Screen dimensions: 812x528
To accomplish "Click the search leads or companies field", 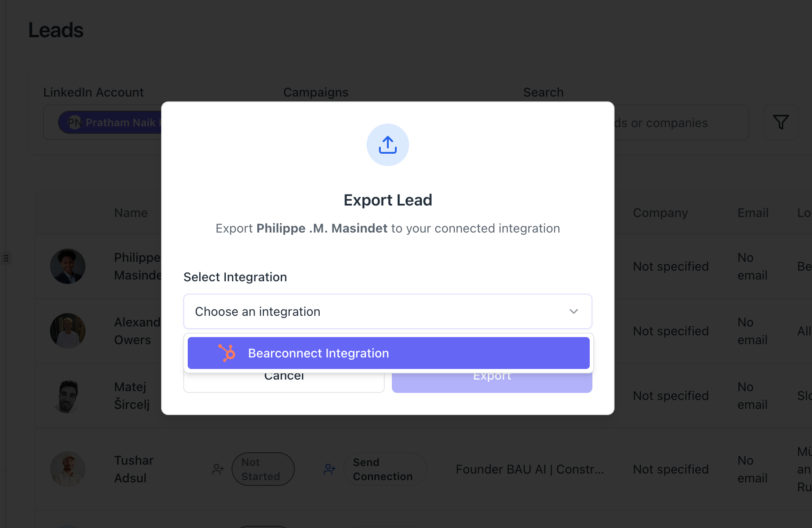I will [x=680, y=123].
